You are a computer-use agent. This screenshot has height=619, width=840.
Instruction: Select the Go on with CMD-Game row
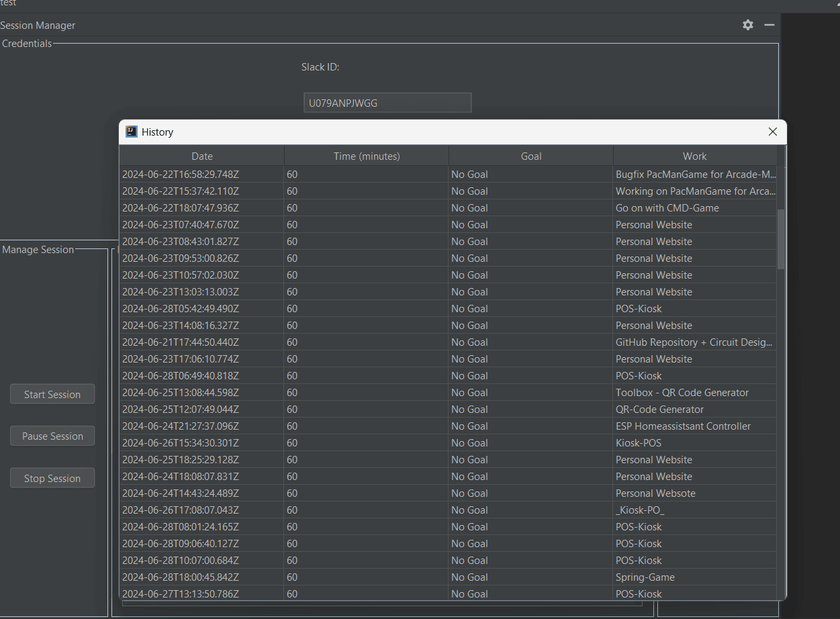tap(667, 208)
